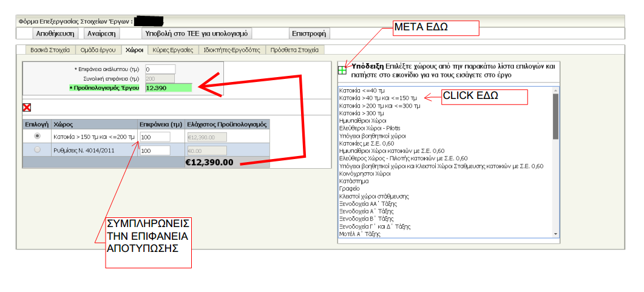Select Κατάστημα from the spaces list
The width and height of the screenshot is (644, 292).
(x=353, y=181)
